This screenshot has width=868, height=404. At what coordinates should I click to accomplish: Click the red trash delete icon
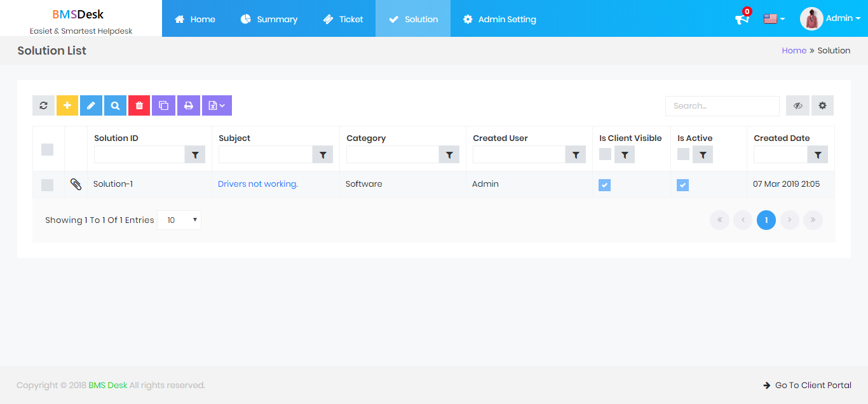tap(139, 105)
